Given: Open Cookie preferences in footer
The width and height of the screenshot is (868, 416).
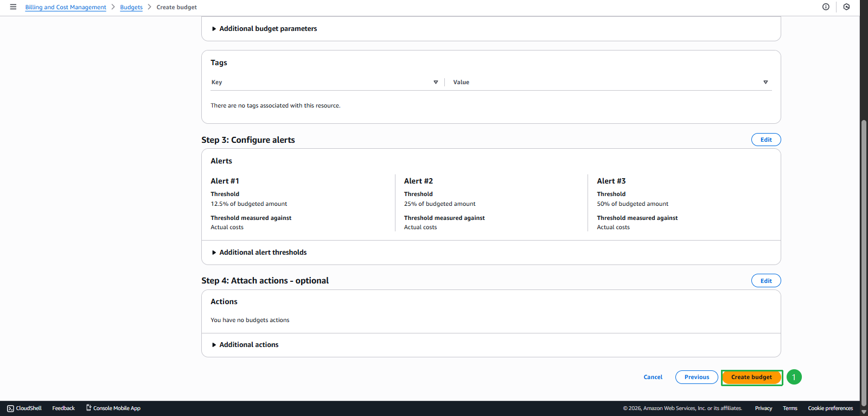Looking at the screenshot, I should click(830, 408).
